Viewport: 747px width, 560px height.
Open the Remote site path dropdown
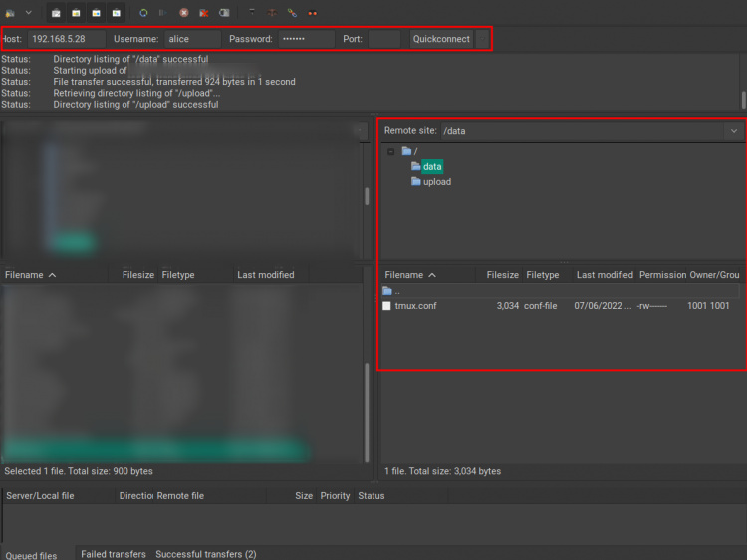pos(734,131)
